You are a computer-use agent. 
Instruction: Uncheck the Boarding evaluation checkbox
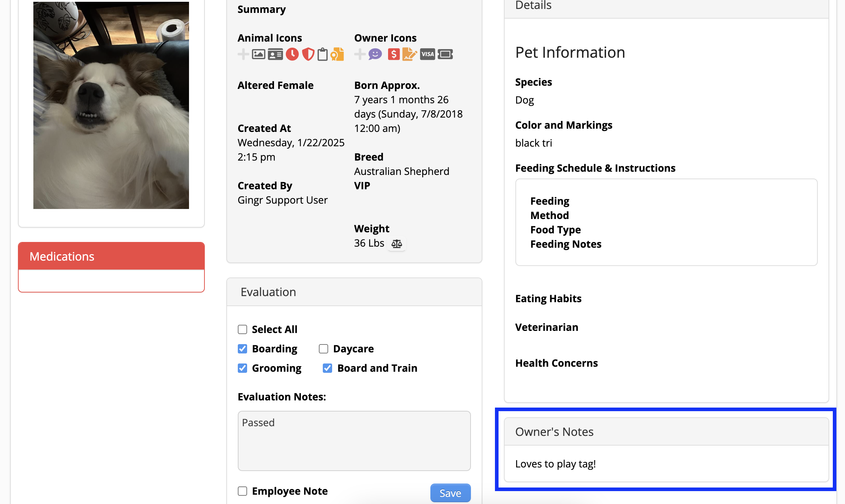242,349
